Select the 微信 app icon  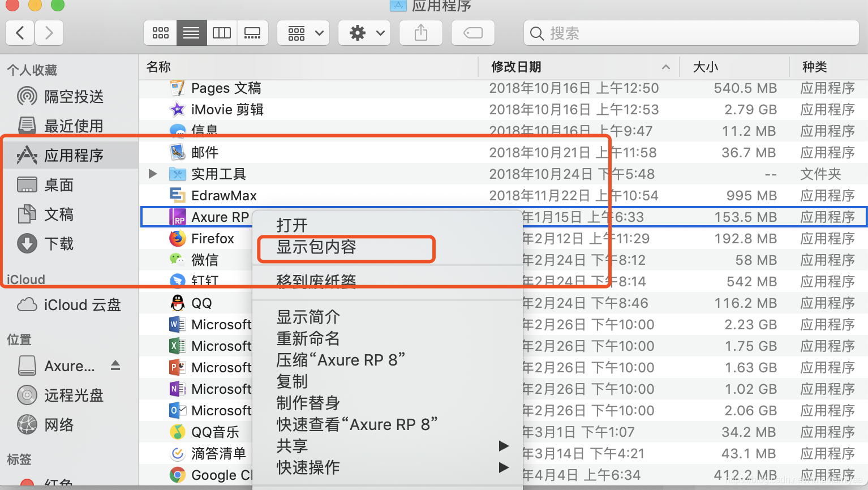click(178, 260)
